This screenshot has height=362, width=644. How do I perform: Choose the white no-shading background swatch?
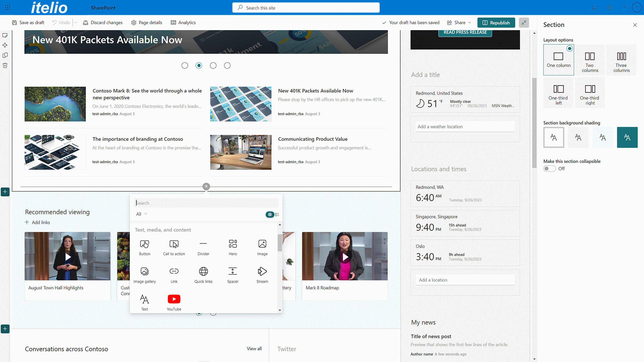point(554,137)
